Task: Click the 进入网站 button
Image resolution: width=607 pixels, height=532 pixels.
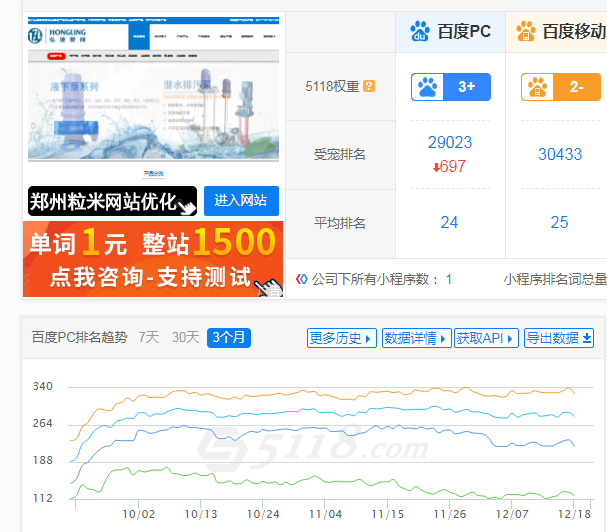Action: [241, 201]
